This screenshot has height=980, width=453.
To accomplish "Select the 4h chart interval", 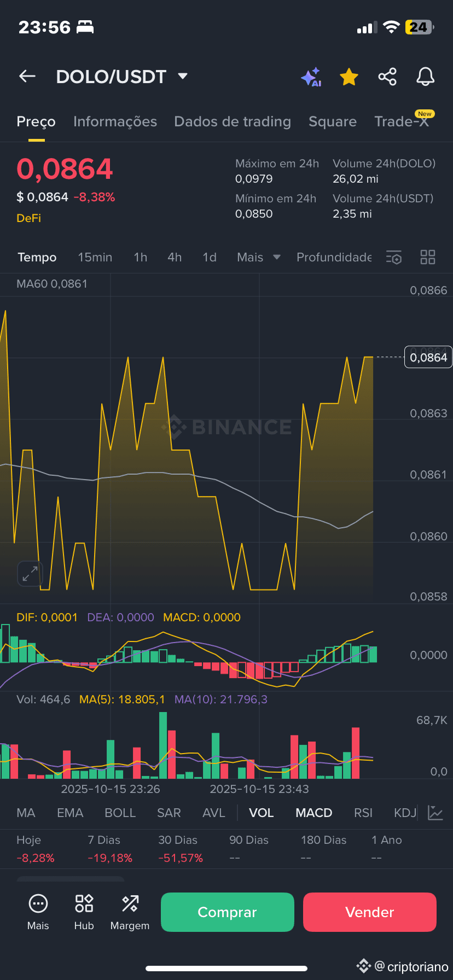I will point(175,257).
